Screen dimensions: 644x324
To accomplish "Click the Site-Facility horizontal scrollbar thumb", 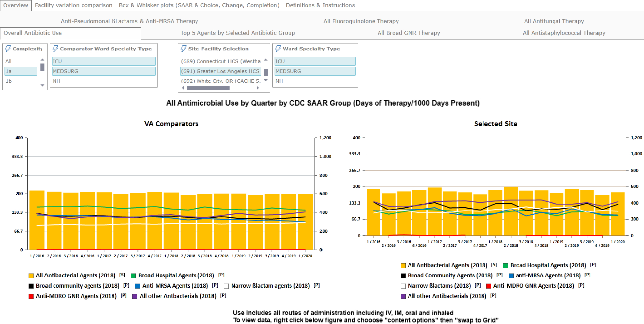I will tap(208, 88).
